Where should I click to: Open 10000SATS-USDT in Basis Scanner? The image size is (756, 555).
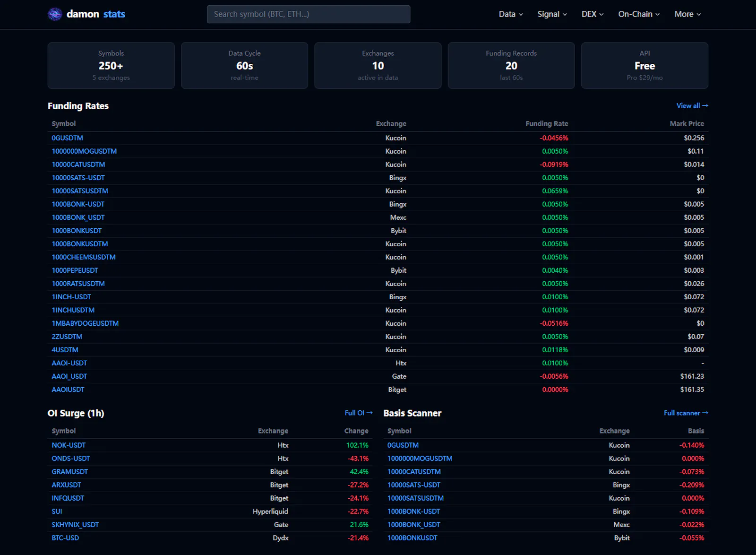coord(414,485)
